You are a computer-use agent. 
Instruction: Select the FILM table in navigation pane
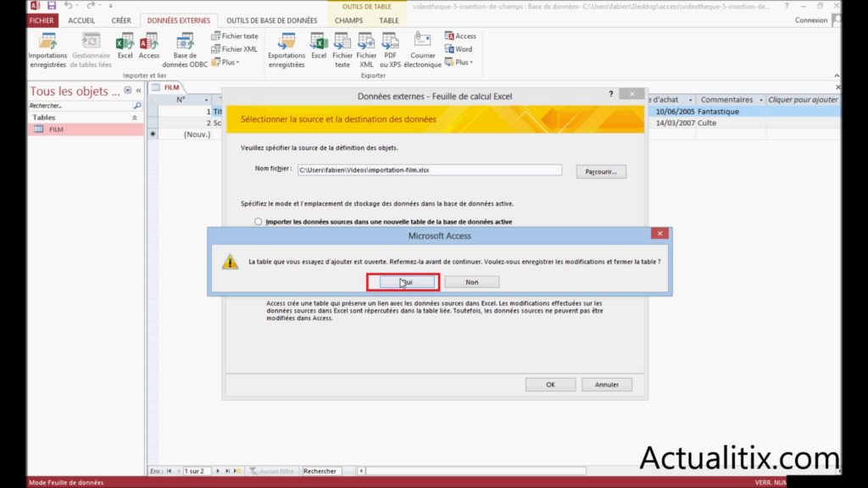tap(86, 130)
